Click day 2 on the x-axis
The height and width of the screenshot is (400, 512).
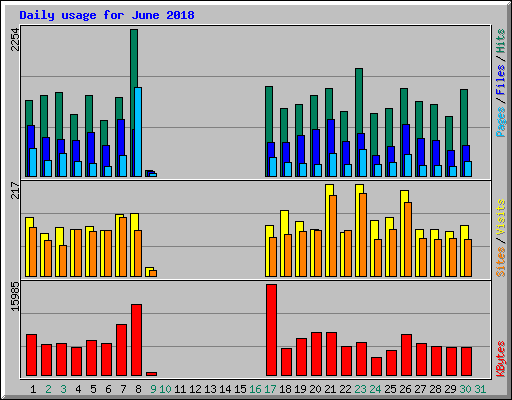pyautogui.click(x=48, y=389)
